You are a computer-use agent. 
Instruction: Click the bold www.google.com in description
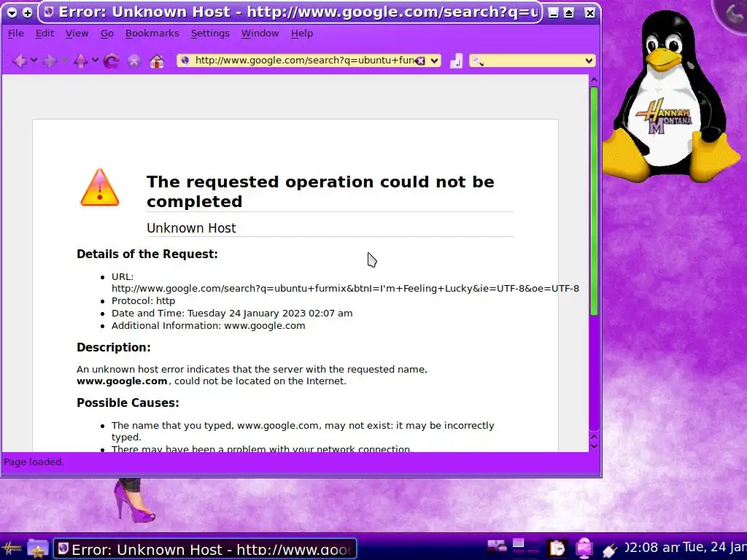[122, 381]
